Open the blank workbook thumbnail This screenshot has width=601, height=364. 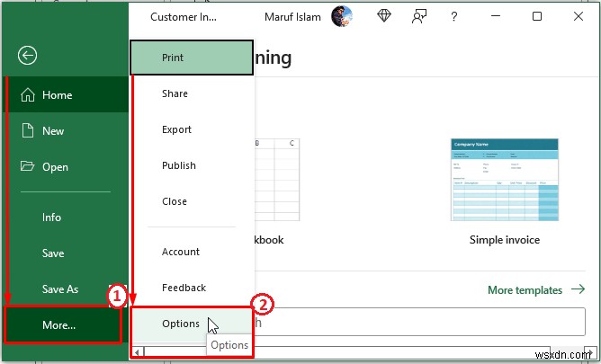pos(277,180)
